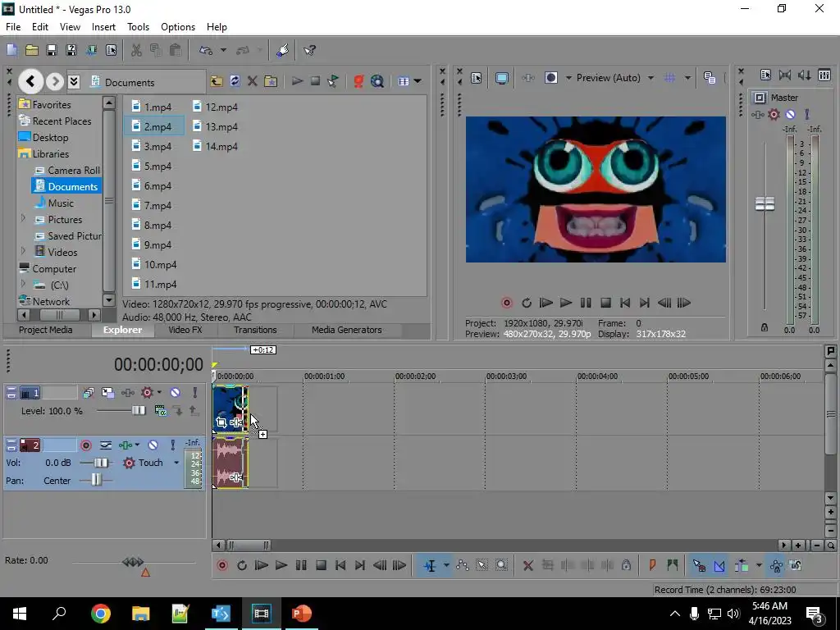Screen dimensions: 840x630
Task: Adjust audio track 2 Vol slider
Action: pyautogui.click(x=101, y=463)
